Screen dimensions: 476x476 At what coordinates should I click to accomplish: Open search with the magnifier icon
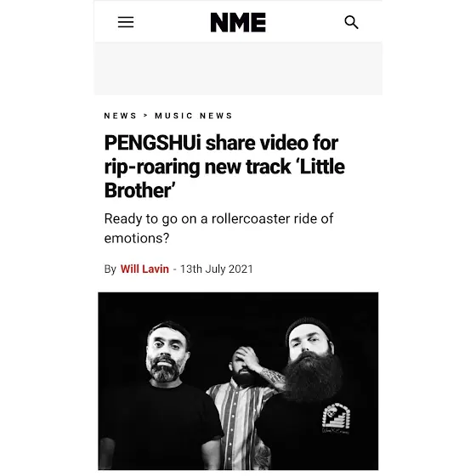[x=351, y=22]
